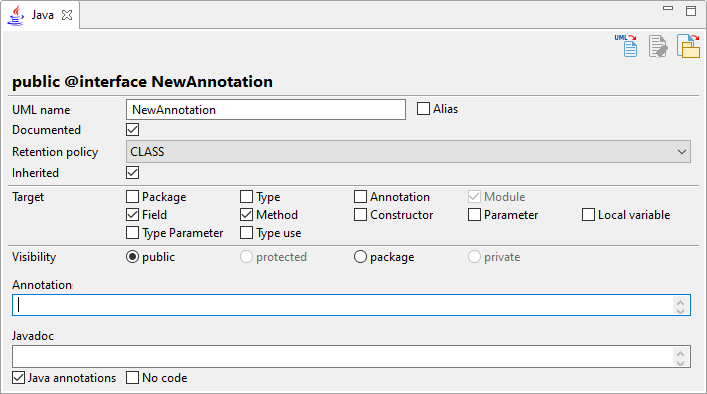The width and height of the screenshot is (707, 394).
Task: Enable the No code checkbox
Action: (133, 377)
